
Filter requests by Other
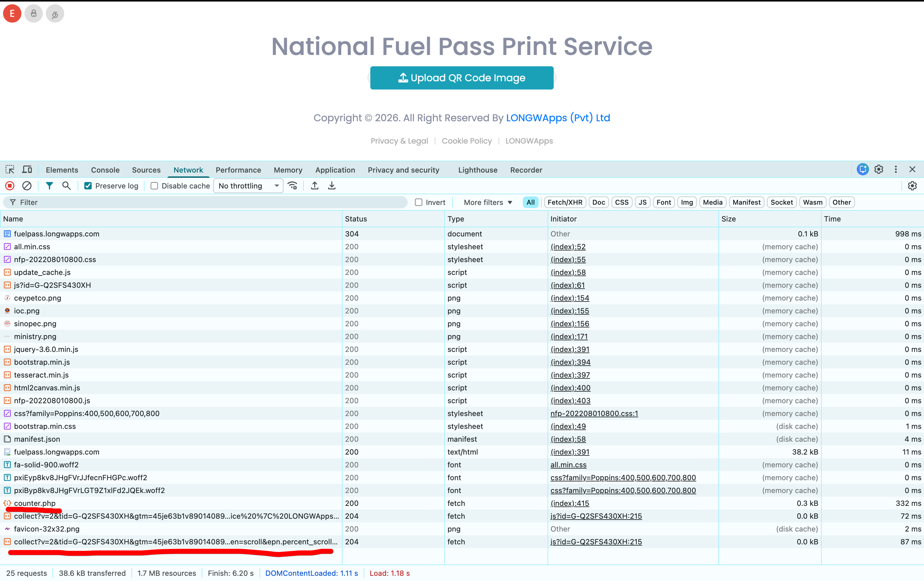tap(842, 202)
